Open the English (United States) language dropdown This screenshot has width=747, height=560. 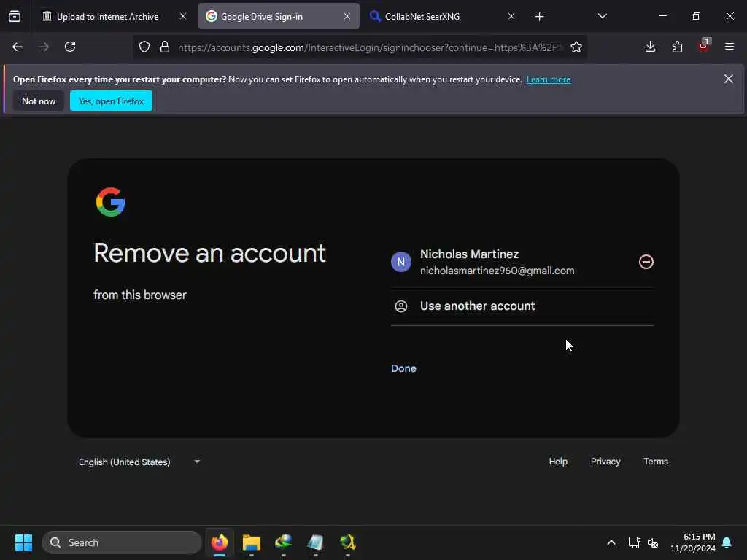point(139,462)
